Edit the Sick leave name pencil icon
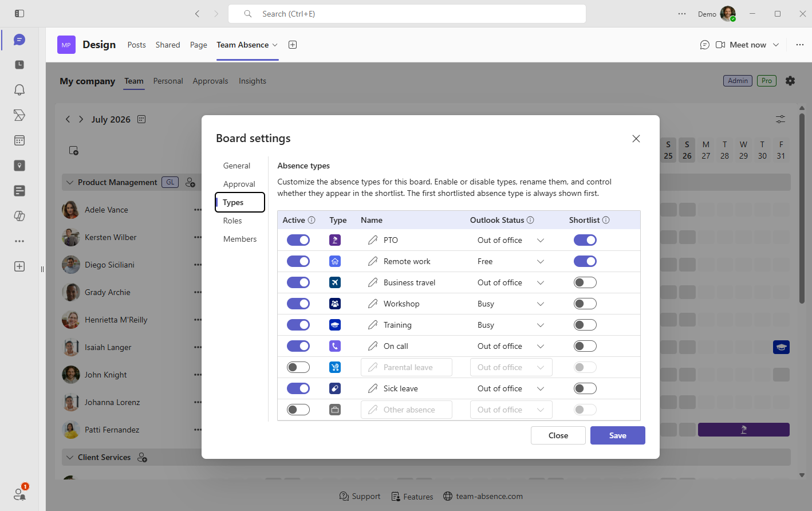Screen dimensions: 812x511 [x=373, y=388]
